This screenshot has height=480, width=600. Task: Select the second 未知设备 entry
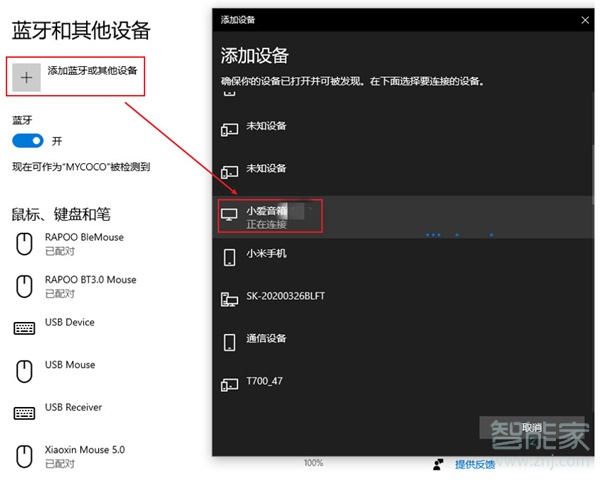[266, 169]
